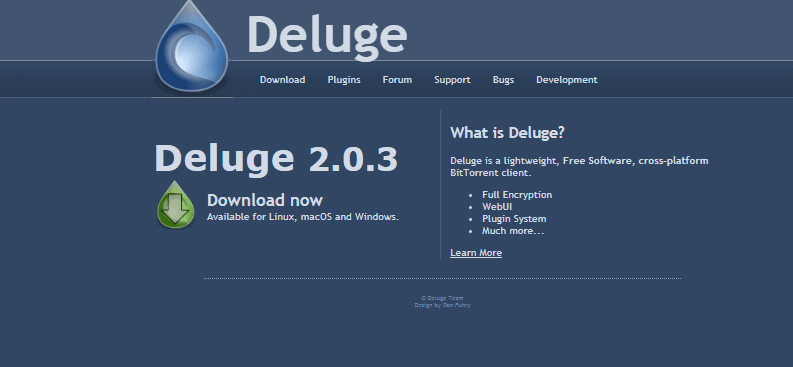Click the Design by credit text

coord(443,305)
